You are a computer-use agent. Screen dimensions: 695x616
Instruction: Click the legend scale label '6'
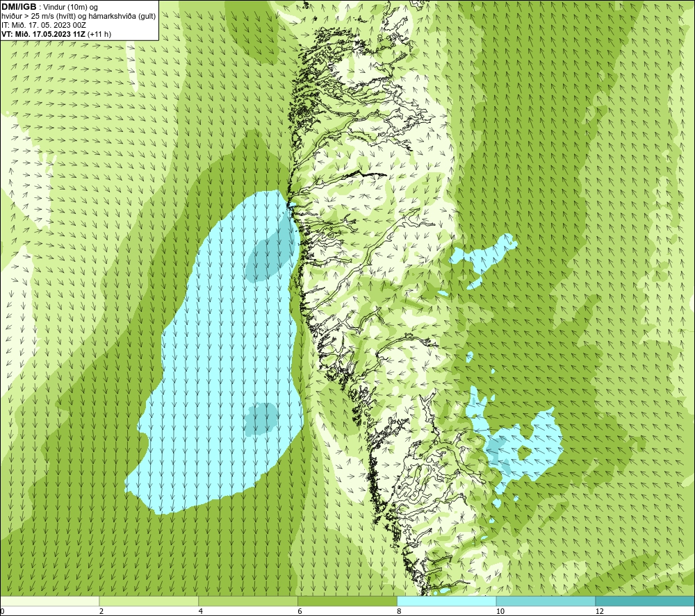pyautogui.click(x=300, y=611)
